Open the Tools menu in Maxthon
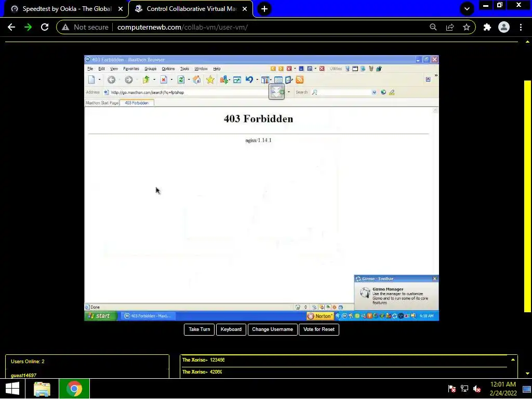The width and height of the screenshot is (532, 399). 184,69
